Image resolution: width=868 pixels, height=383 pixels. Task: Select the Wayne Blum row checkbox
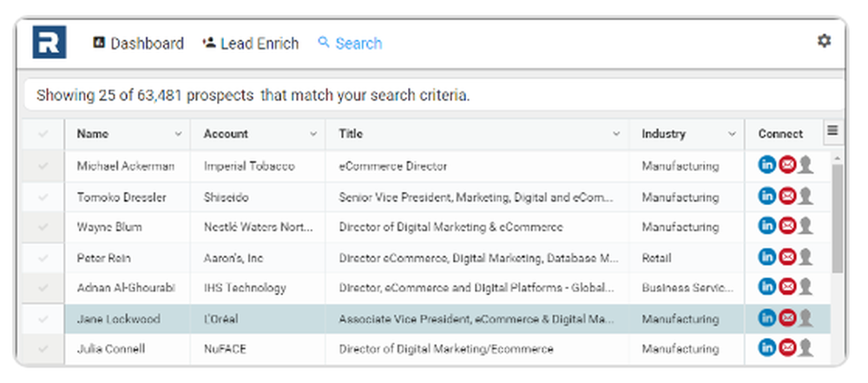point(43,227)
